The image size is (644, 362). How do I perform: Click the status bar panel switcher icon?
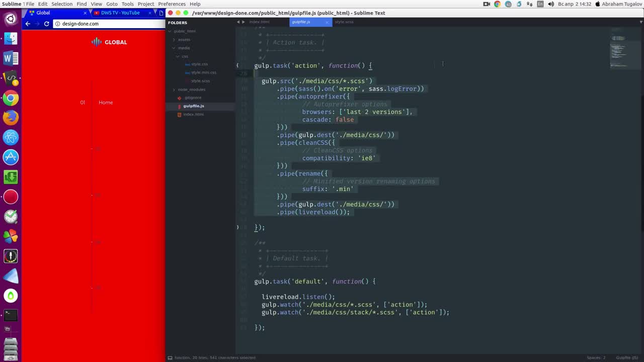coord(170,357)
